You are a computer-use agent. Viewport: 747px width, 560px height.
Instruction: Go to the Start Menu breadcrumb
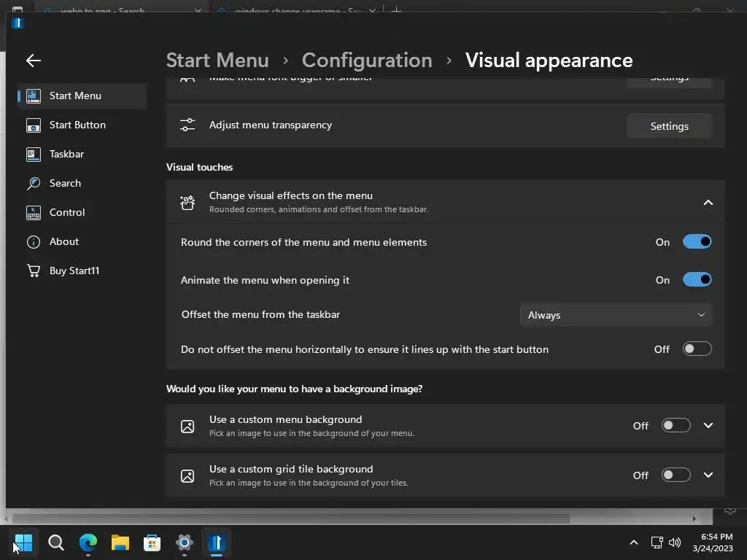pos(217,61)
